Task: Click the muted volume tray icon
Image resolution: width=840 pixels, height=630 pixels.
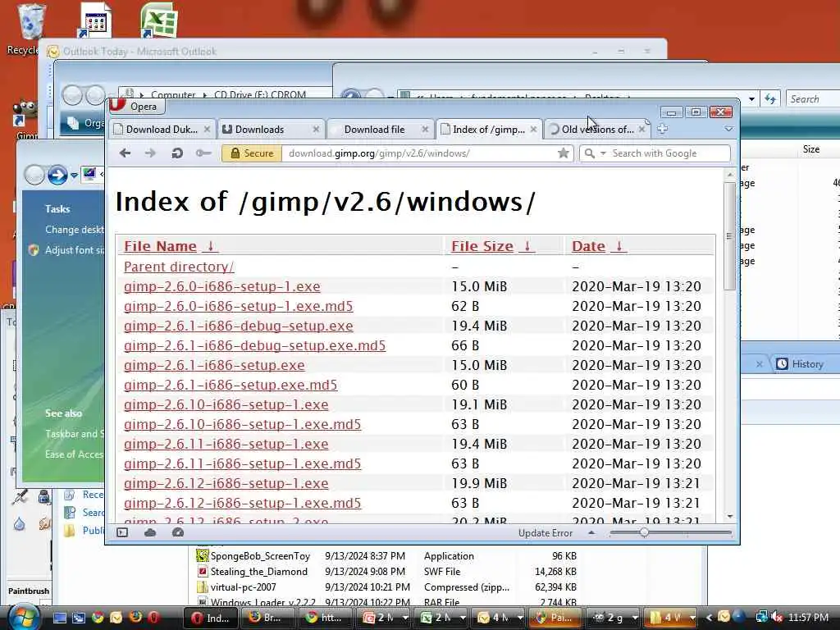Action: [777, 618]
